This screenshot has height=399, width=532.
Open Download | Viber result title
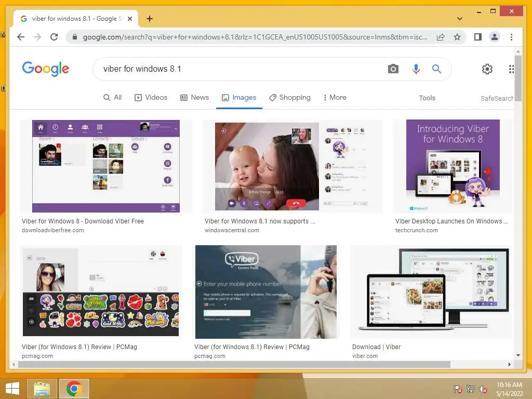point(376,347)
